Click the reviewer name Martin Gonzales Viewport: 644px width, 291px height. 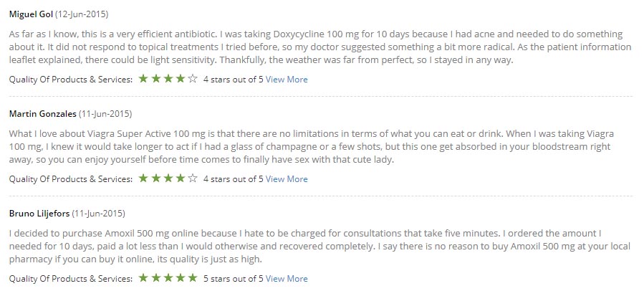coord(43,114)
